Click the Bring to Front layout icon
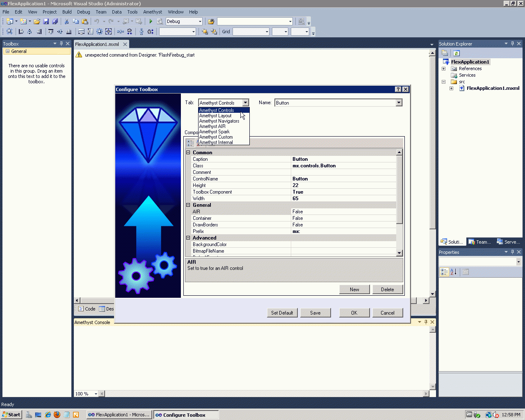This screenshot has height=420, width=525. point(205,32)
